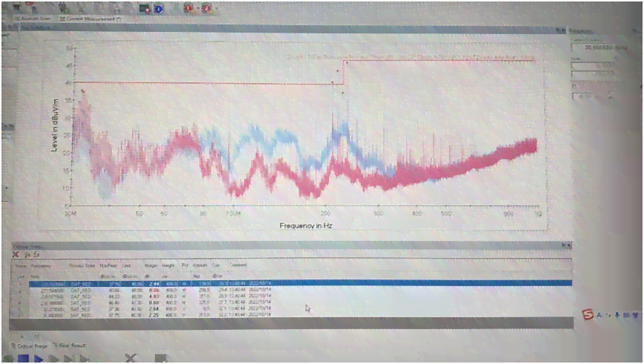Click the blue circular info toolbar icon

[159, 9]
